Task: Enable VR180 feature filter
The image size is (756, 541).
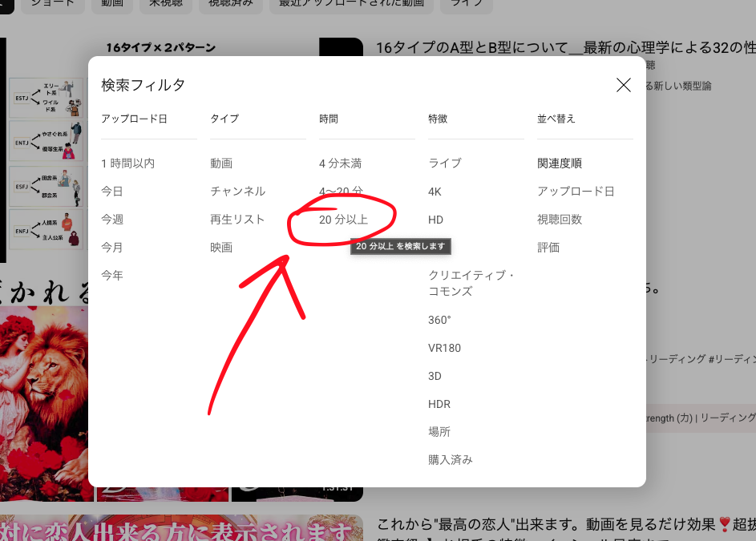Action: [x=444, y=348]
